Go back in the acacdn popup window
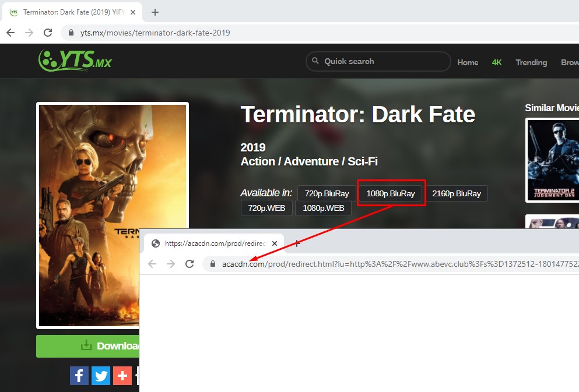579x392 pixels. tap(152, 264)
